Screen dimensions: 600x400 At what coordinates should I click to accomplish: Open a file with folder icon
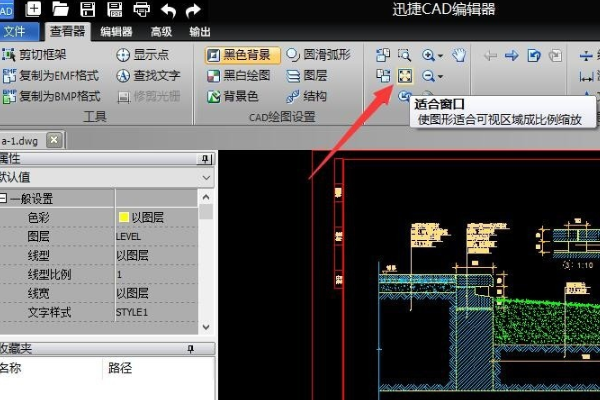(x=60, y=9)
